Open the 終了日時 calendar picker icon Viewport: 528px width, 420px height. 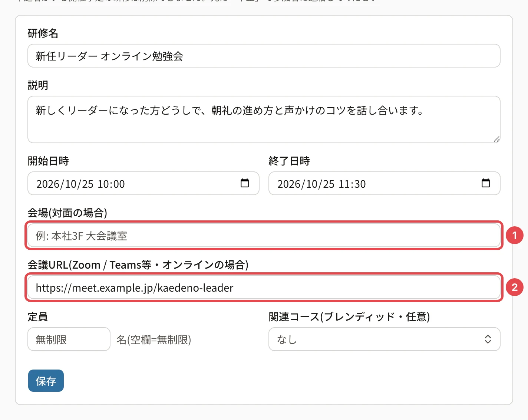(486, 183)
